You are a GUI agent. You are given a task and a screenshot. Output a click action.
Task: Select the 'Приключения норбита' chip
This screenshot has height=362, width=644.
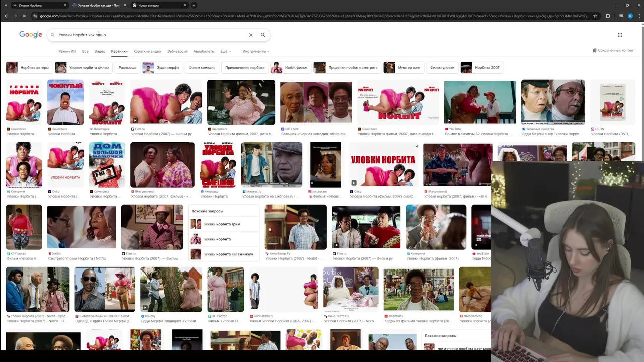245,67
